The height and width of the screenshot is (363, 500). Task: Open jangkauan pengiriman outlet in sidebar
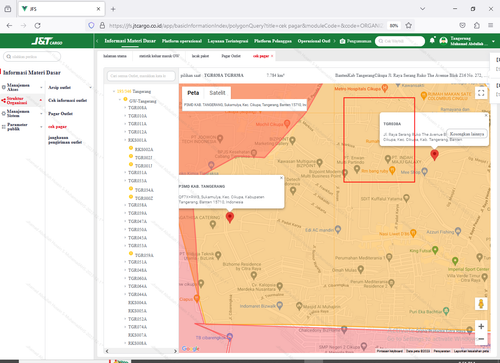pyautogui.click(x=65, y=140)
